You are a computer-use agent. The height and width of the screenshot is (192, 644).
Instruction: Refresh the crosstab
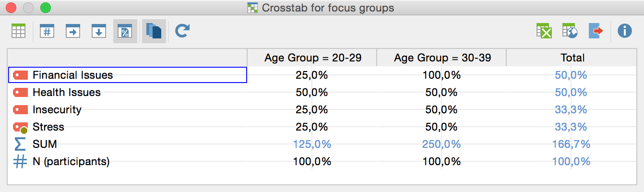click(182, 32)
